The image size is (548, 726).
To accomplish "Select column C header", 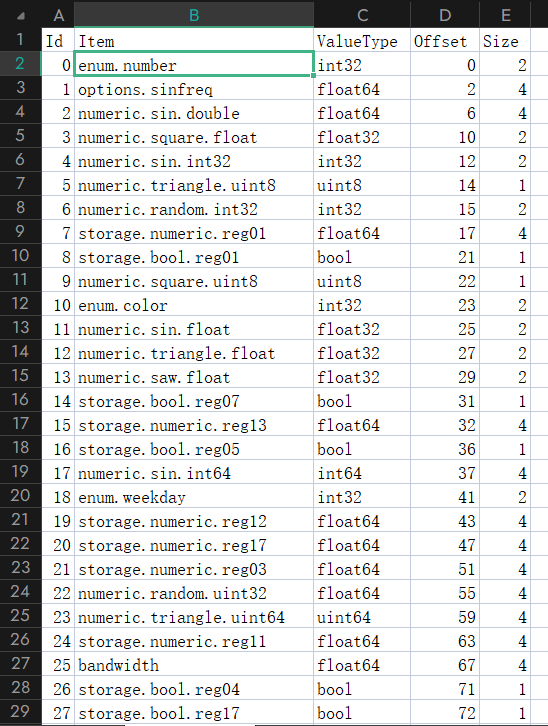I will point(362,14).
